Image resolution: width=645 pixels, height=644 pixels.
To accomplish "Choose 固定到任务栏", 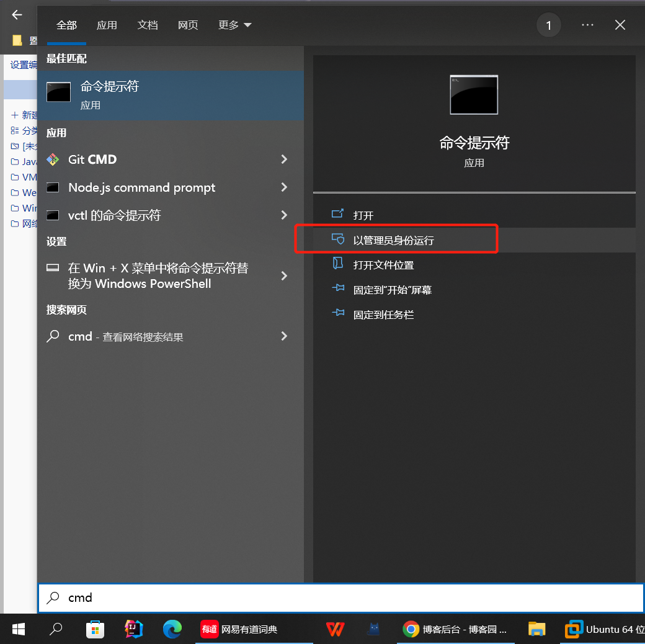I will click(x=474, y=315).
